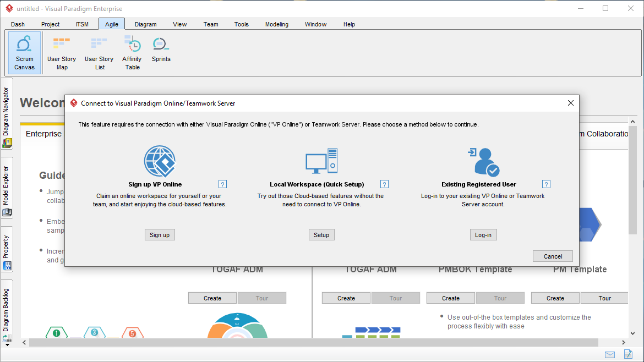Click the document note icon in status bar

pyautogui.click(x=628, y=354)
